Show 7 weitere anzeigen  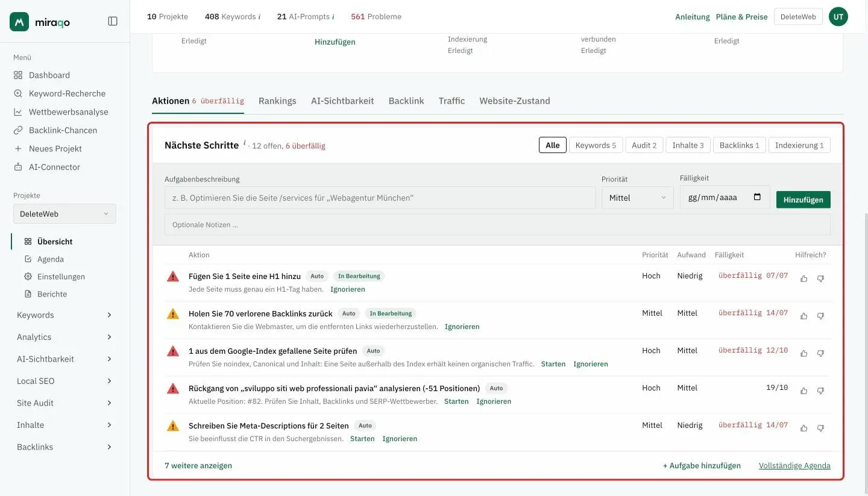point(198,466)
